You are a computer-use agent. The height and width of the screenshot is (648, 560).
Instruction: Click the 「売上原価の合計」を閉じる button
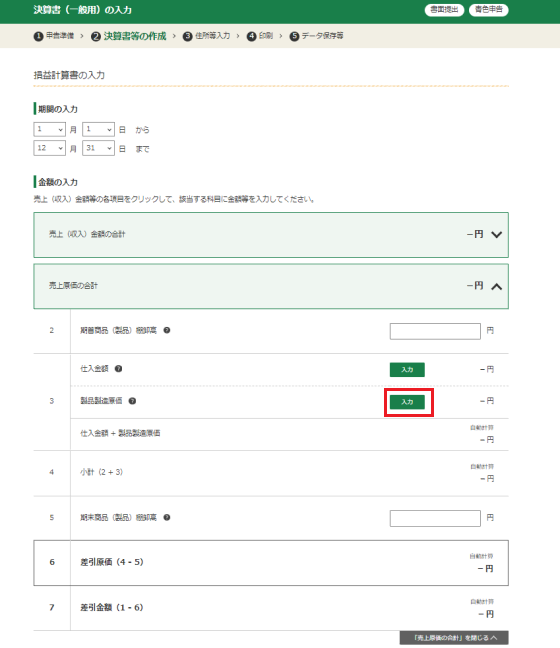coord(454,638)
